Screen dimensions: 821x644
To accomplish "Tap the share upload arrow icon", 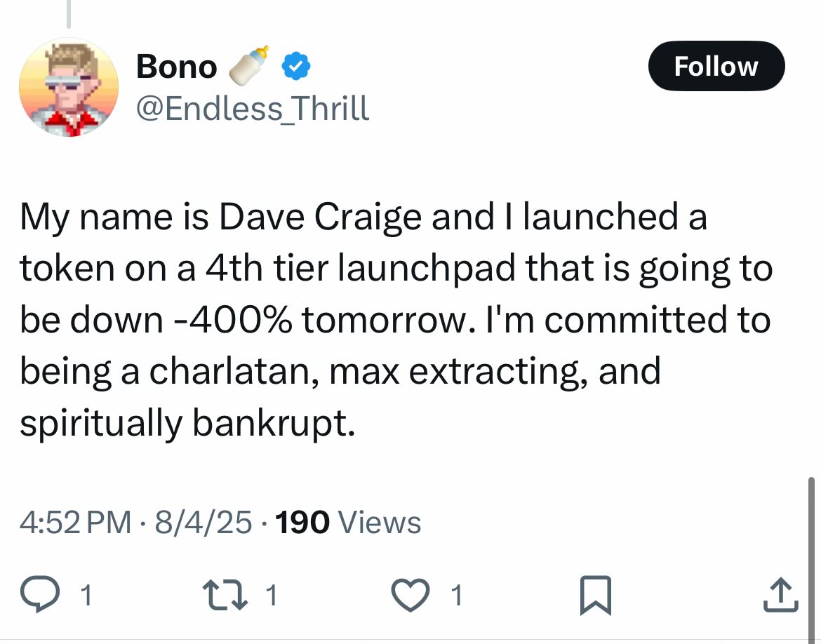I will (x=781, y=594).
